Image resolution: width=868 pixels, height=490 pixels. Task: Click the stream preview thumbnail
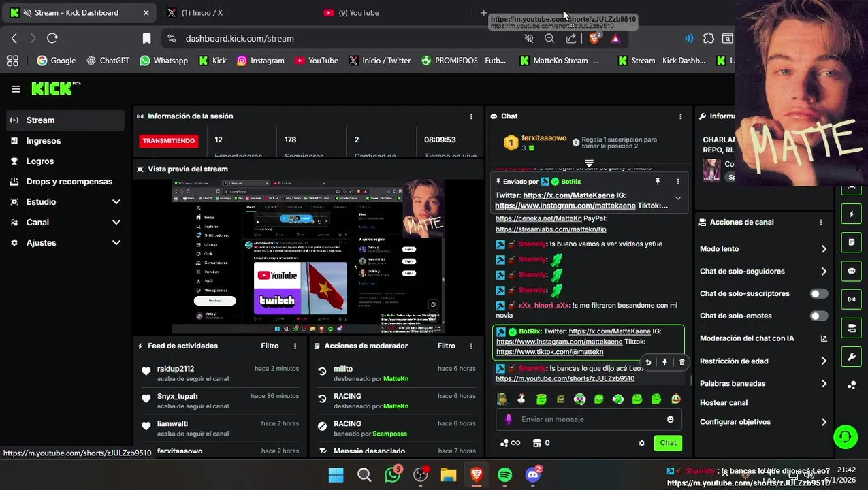click(308, 257)
